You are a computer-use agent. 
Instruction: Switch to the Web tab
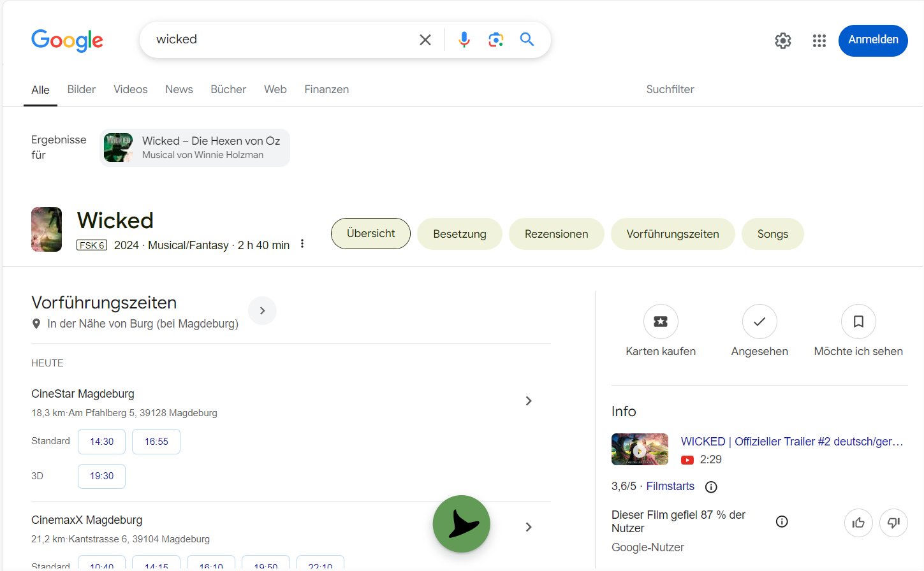pyautogui.click(x=275, y=89)
